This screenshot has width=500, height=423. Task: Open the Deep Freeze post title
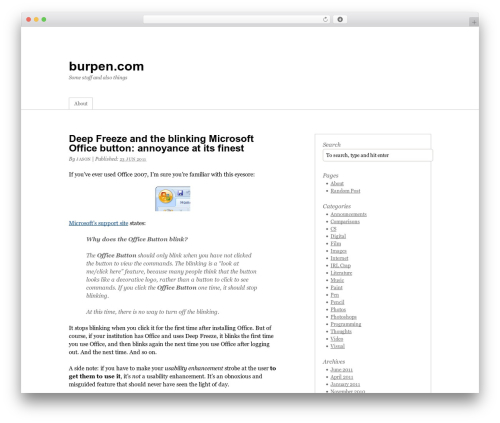161,143
